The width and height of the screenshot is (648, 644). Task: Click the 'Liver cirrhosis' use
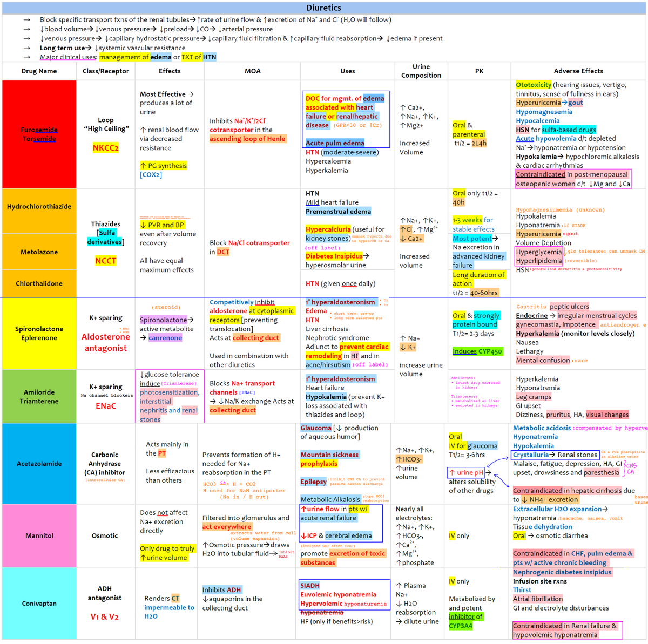pyautogui.click(x=328, y=329)
